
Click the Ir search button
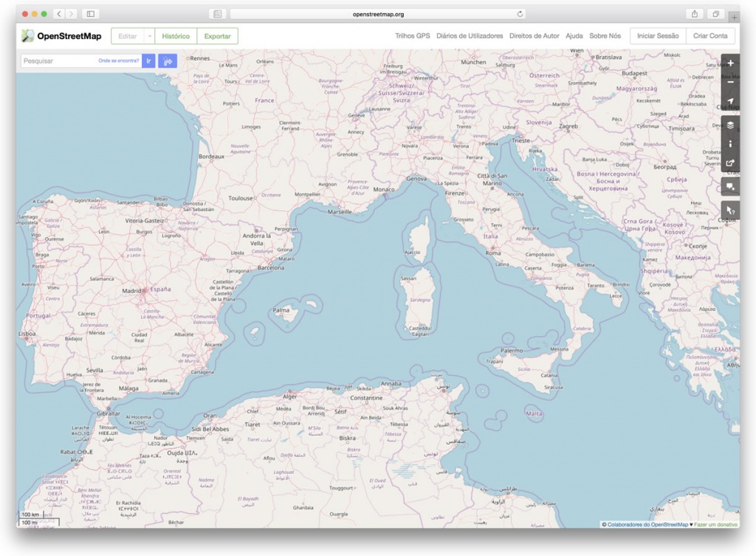(x=148, y=61)
